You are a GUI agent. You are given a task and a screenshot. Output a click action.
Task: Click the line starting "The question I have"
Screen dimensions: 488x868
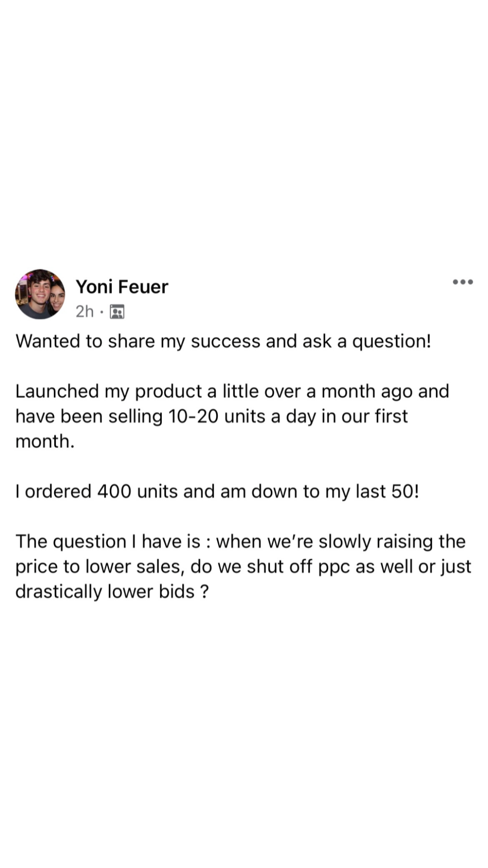(x=240, y=542)
